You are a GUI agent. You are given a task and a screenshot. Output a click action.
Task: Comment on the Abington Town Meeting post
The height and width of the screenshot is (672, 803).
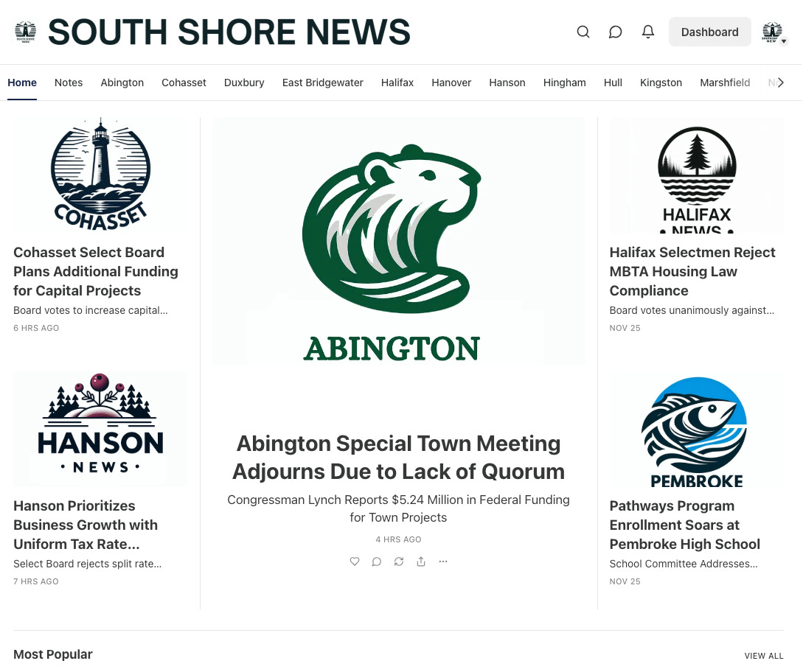pyautogui.click(x=376, y=561)
